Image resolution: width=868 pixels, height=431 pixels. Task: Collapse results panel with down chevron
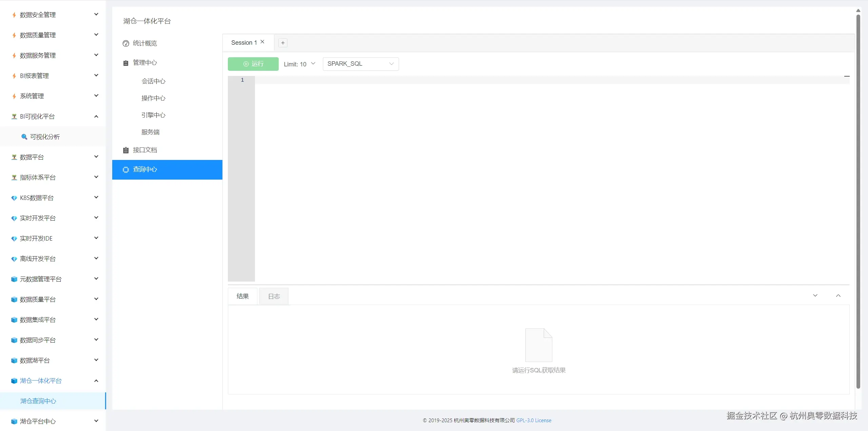[815, 296]
